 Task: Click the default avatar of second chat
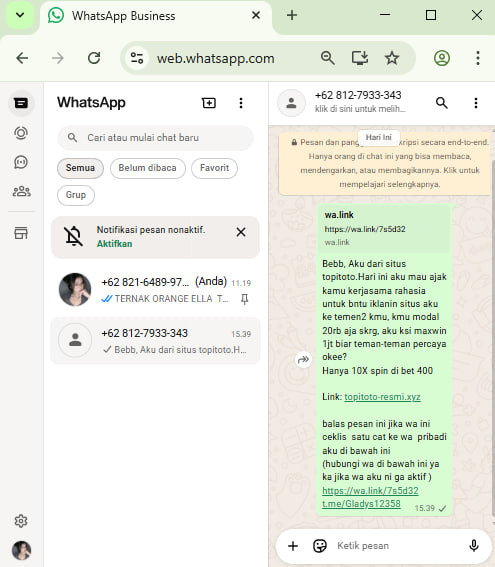tap(75, 341)
